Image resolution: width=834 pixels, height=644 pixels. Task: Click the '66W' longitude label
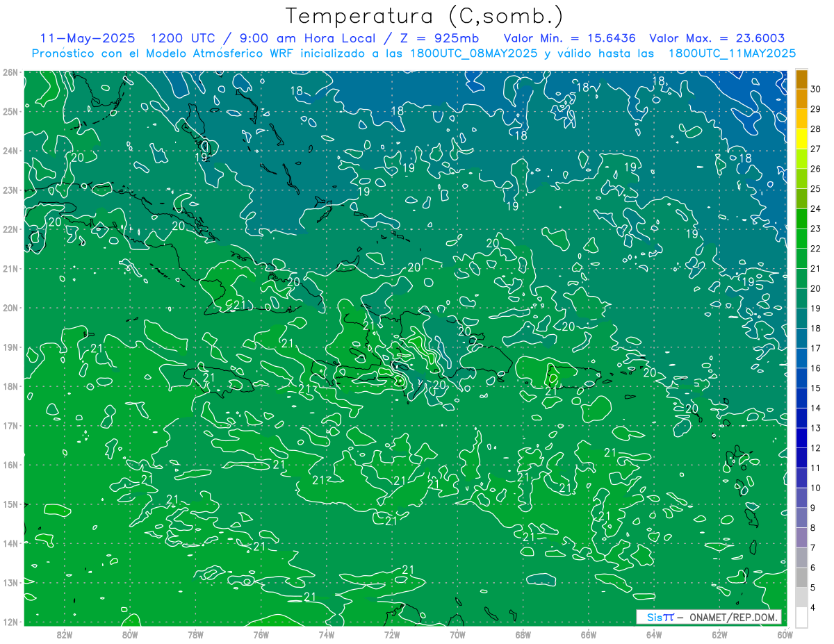point(589,634)
